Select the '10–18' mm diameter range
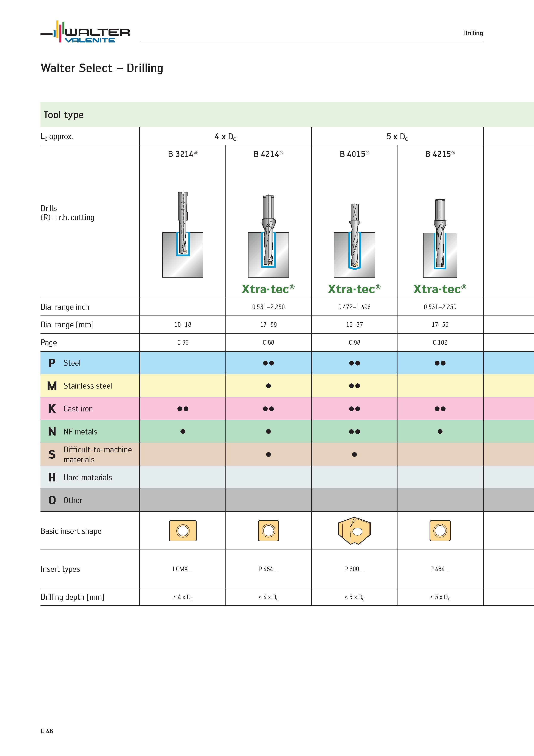The image size is (534, 756). tap(183, 325)
